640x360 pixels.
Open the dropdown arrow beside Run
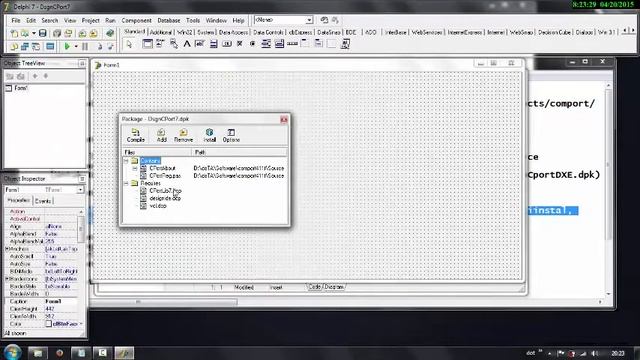point(76,47)
